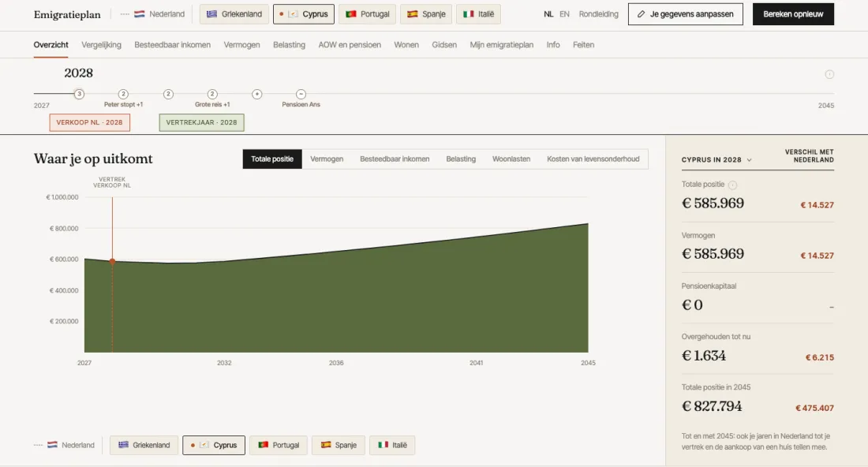Click the info icon next to Totale positie
This screenshot has width=868, height=467.
pyautogui.click(x=732, y=185)
